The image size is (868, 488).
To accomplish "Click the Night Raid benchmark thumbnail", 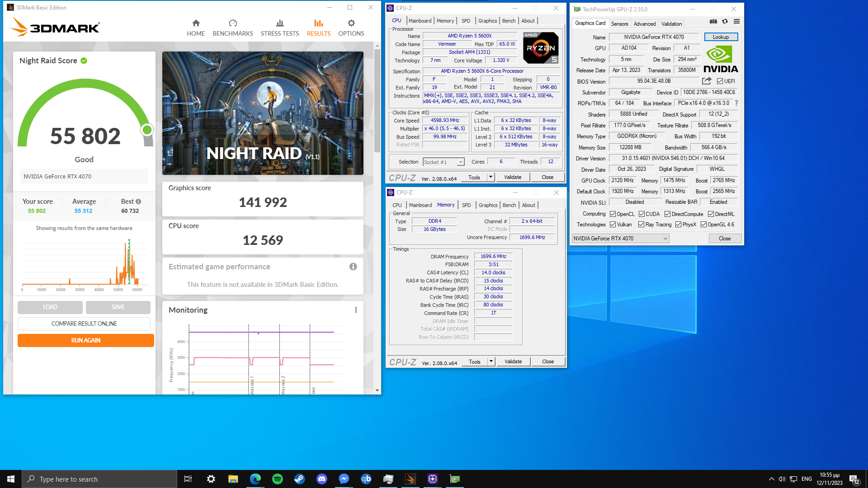I will (x=263, y=113).
